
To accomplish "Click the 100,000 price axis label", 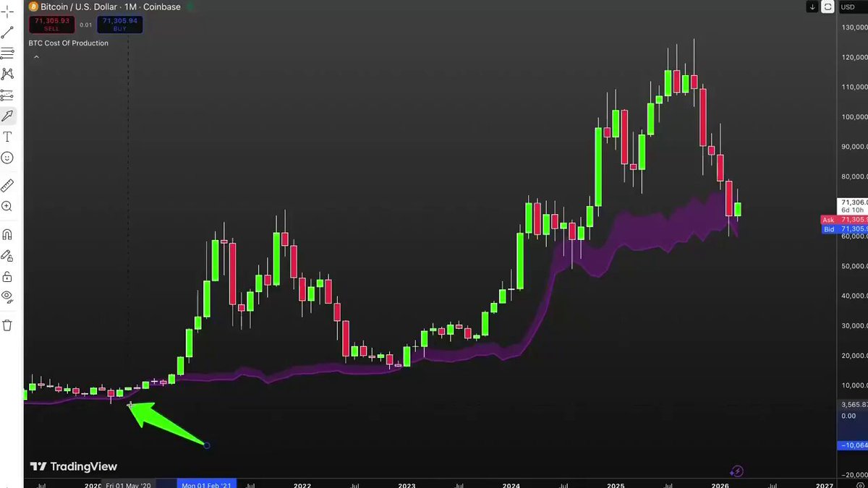I will [854, 116].
